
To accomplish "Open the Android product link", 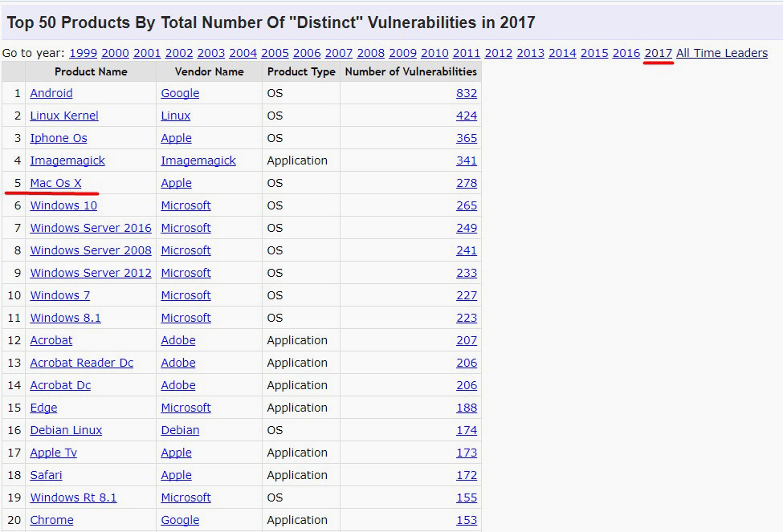I will (51, 93).
